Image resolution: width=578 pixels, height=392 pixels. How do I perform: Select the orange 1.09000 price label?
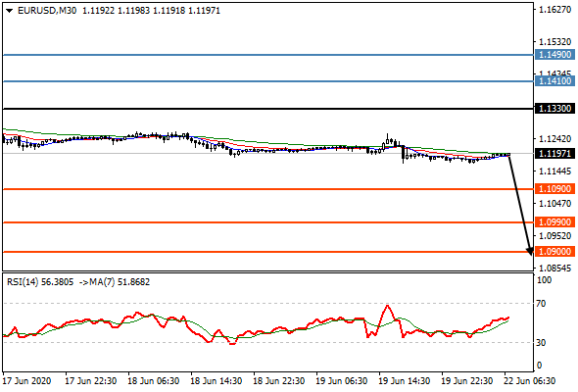[x=554, y=252]
